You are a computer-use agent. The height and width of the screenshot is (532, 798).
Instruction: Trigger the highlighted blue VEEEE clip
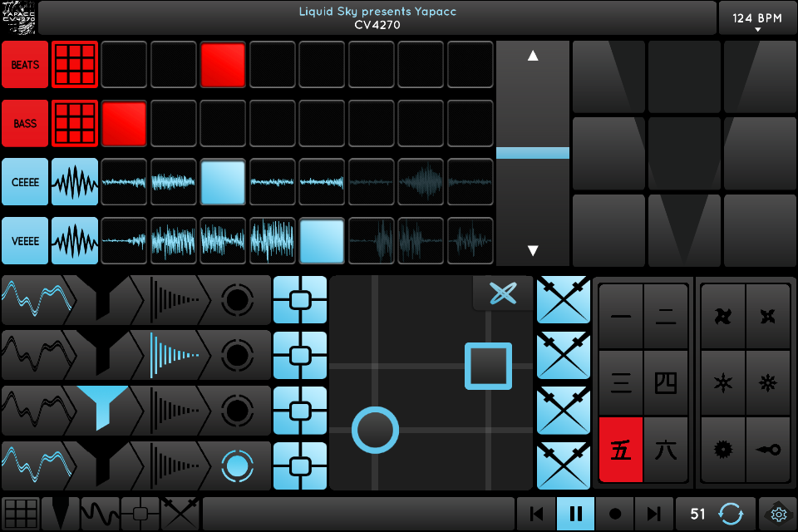pos(322,241)
